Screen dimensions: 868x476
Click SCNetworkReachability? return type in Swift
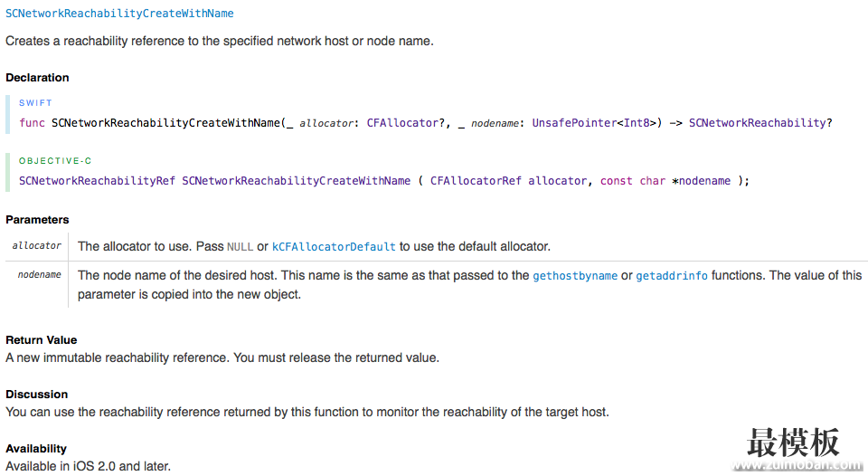click(760, 123)
